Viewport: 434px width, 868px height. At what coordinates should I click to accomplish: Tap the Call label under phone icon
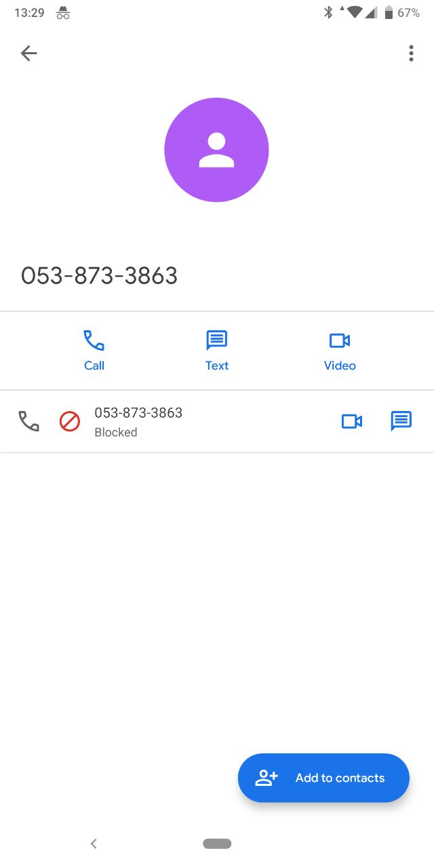(94, 366)
